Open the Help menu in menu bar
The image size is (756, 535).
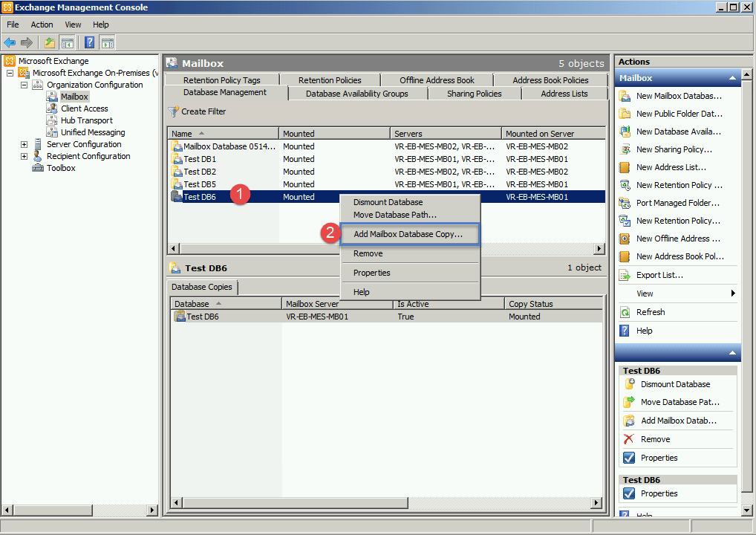tap(101, 25)
